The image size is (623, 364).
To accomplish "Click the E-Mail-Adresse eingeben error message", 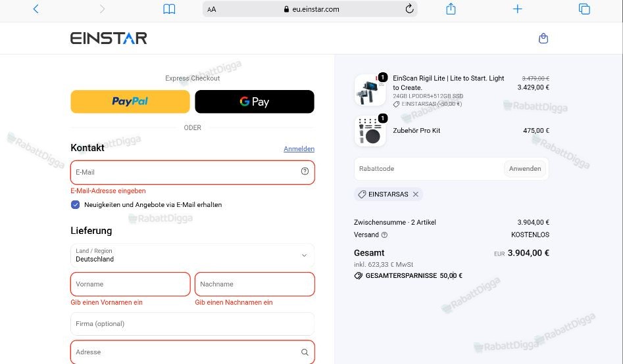I will pos(108,191).
